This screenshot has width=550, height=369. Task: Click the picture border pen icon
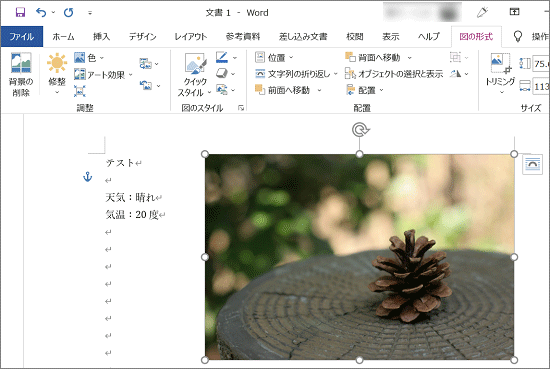tap(222, 58)
